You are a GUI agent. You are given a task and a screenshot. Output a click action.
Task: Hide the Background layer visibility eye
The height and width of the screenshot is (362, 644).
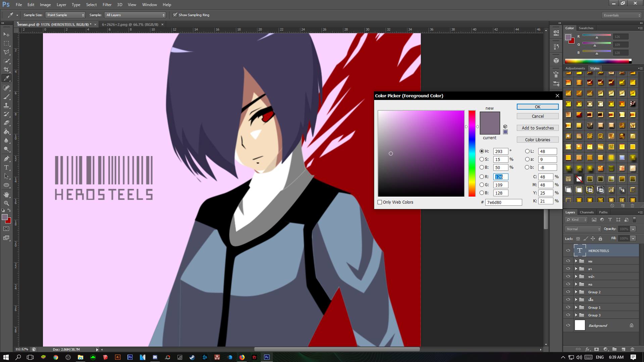[x=568, y=325]
